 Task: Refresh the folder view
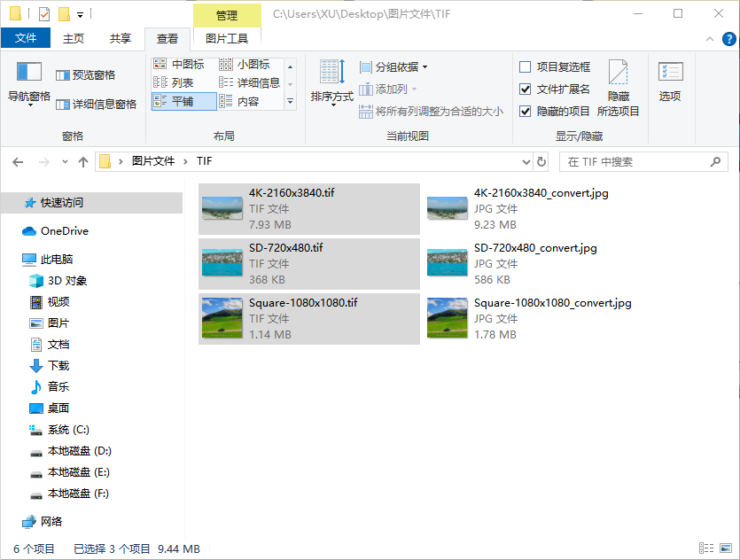(540, 161)
